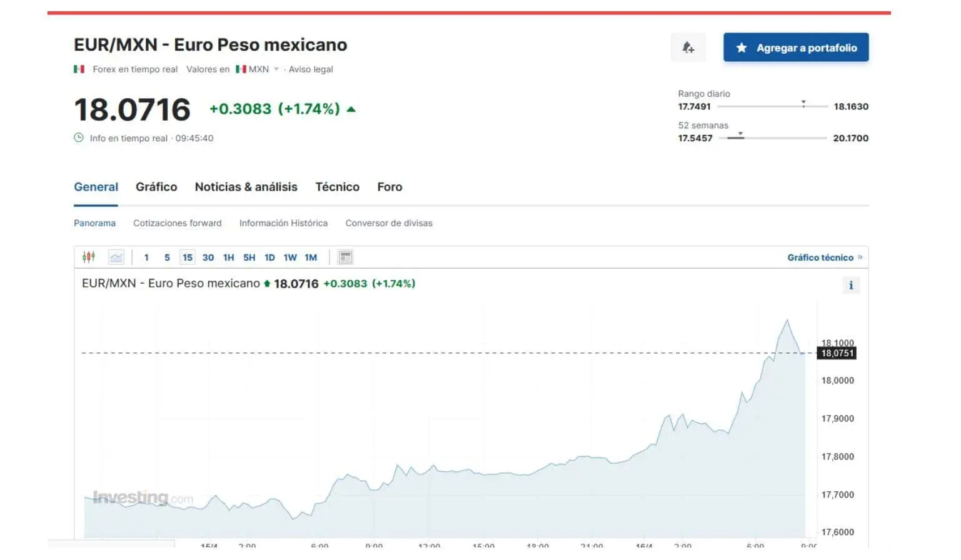Open Gráfico técnico link
Viewport: 961px width, 560px height.
coord(825,257)
